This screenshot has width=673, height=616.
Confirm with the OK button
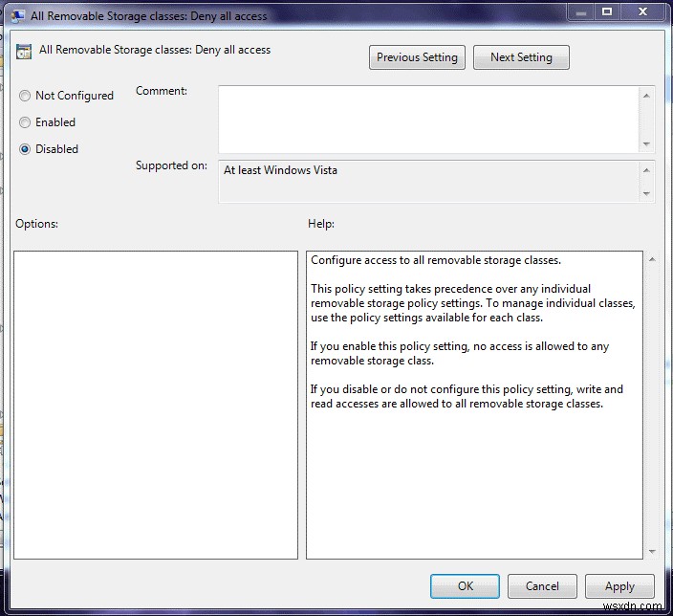(465, 586)
